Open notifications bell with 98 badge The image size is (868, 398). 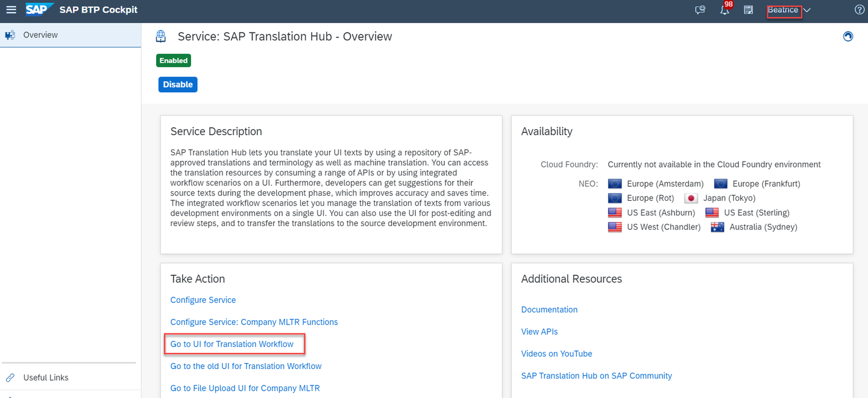point(726,8)
